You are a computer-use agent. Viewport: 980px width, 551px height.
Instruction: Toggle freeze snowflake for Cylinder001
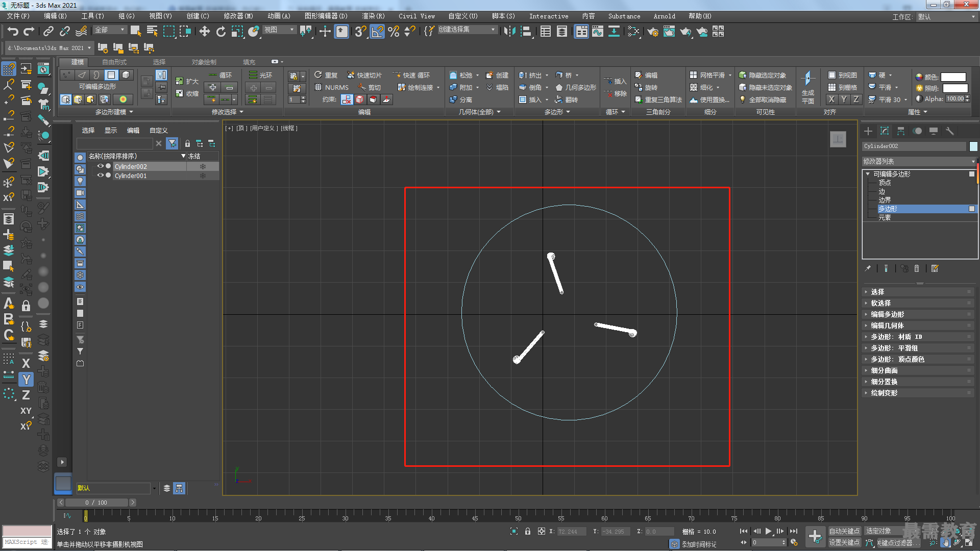203,176
